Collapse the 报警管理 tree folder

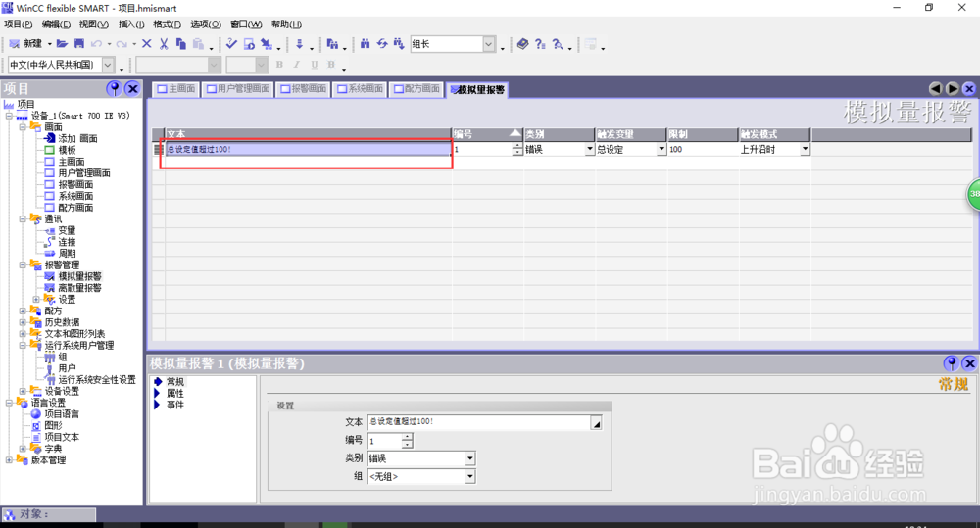(x=23, y=264)
